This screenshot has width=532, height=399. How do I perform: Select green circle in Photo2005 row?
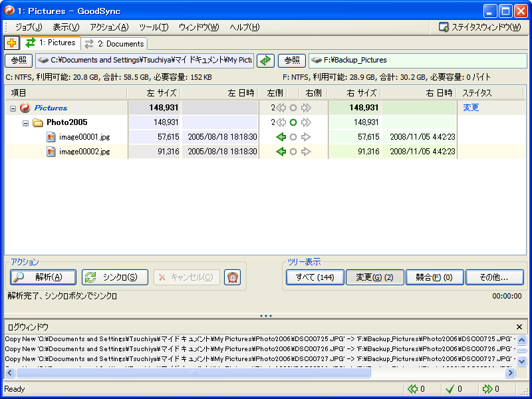(293, 122)
